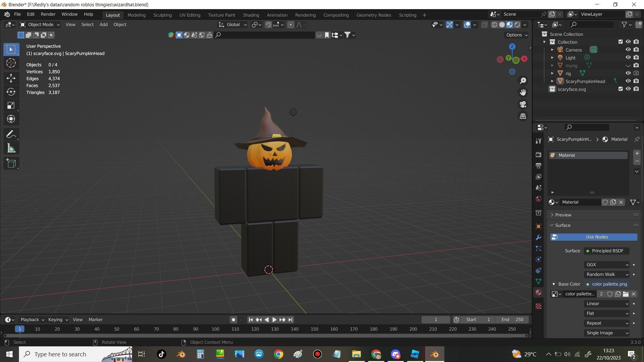
Task: Select the Move tool
Action: 11,78
